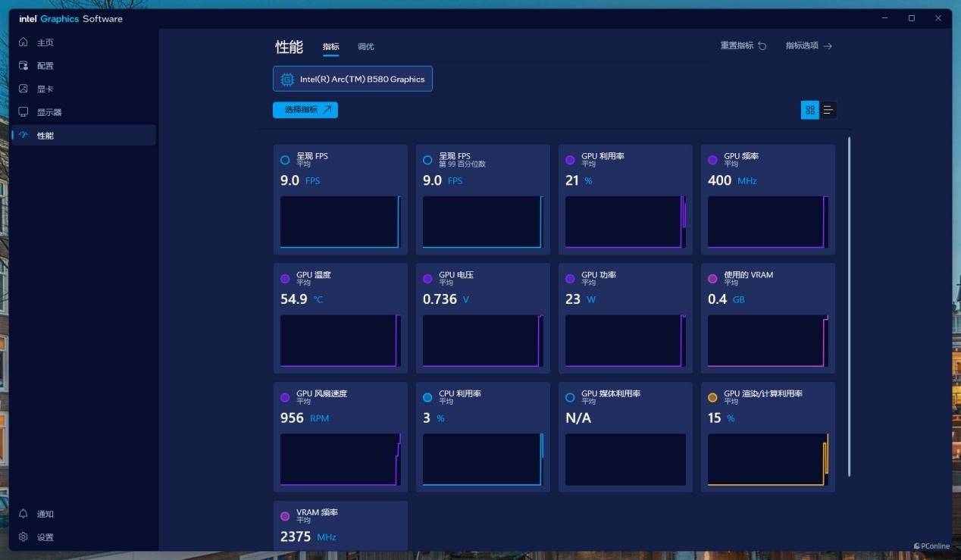Toggle circle on GPU 温度 card
The height and width of the screenshot is (560, 961).
click(x=285, y=279)
